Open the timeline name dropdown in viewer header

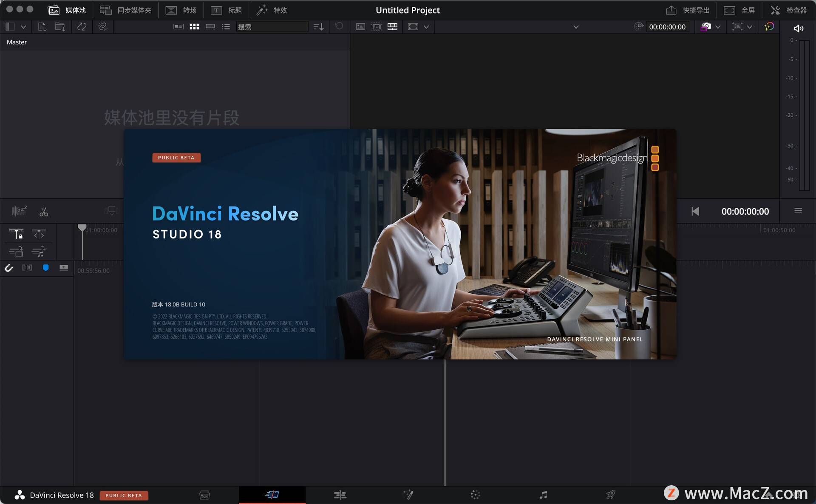[x=576, y=27]
